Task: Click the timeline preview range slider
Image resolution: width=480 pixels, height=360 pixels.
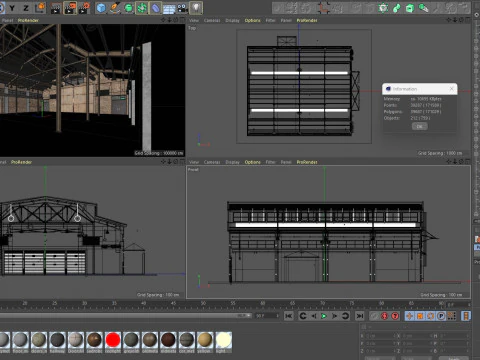Action: pyautogui.click(x=125, y=315)
